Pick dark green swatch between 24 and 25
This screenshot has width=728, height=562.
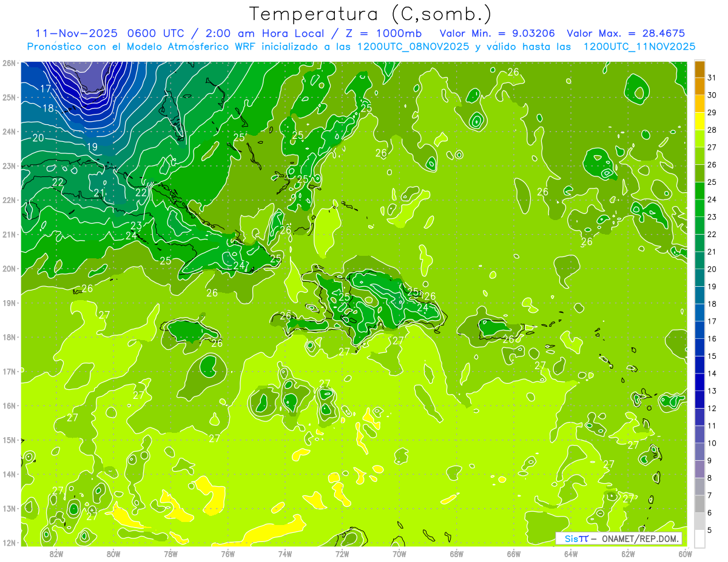point(699,190)
